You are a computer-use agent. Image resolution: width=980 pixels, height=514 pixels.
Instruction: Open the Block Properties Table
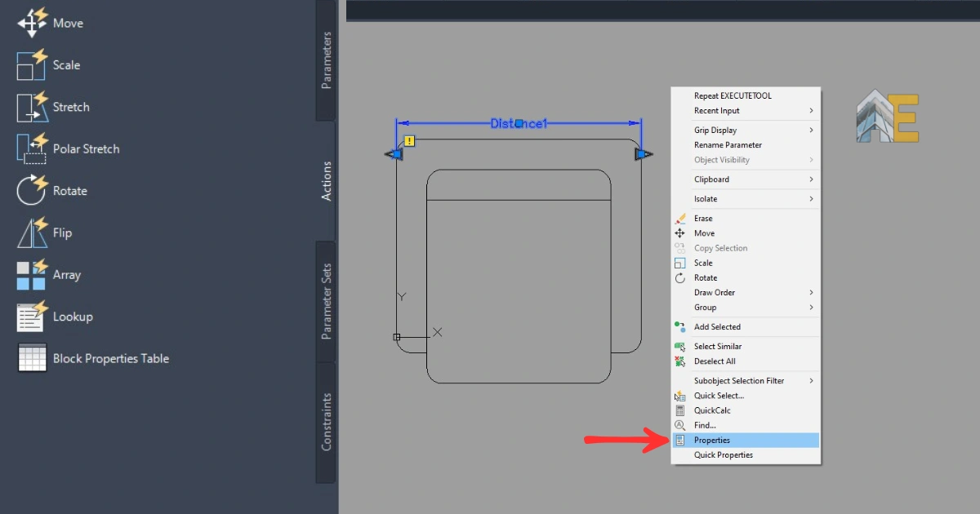point(33,358)
